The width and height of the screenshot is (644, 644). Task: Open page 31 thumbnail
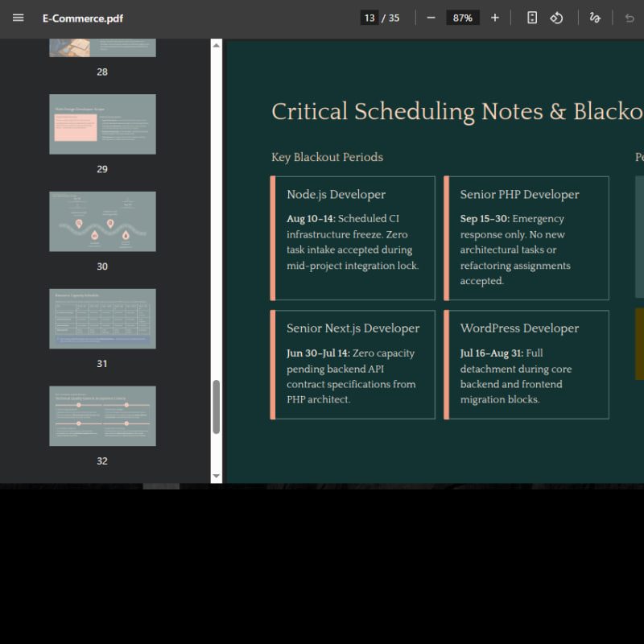(x=102, y=319)
